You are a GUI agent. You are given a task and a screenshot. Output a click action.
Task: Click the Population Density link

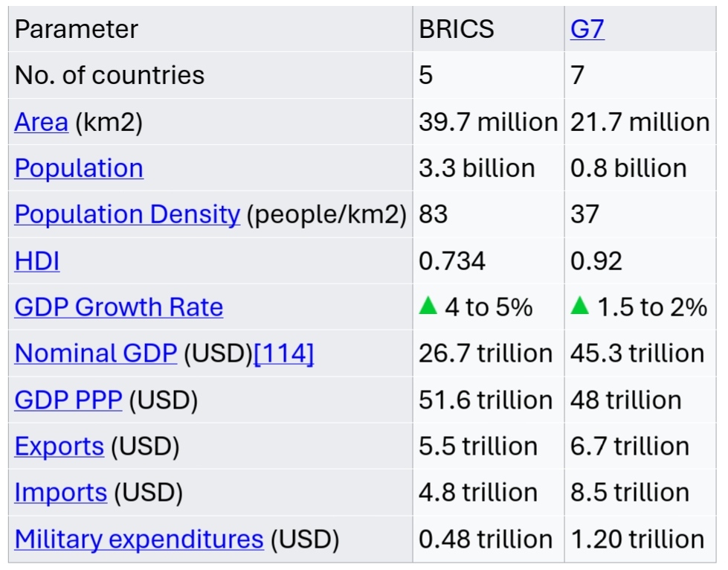click(x=127, y=214)
